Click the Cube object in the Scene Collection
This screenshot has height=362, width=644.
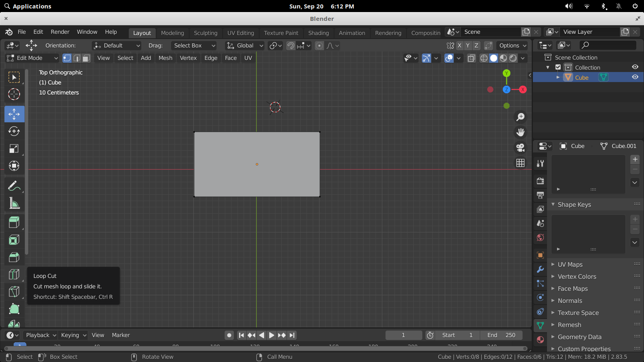click(581, 77)
